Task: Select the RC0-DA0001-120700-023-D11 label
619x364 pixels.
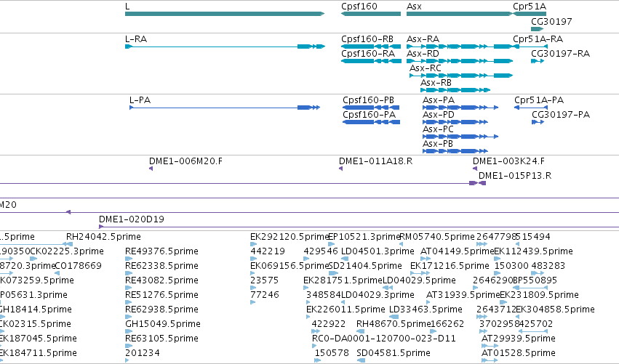Action: click(x=384, y=339)
